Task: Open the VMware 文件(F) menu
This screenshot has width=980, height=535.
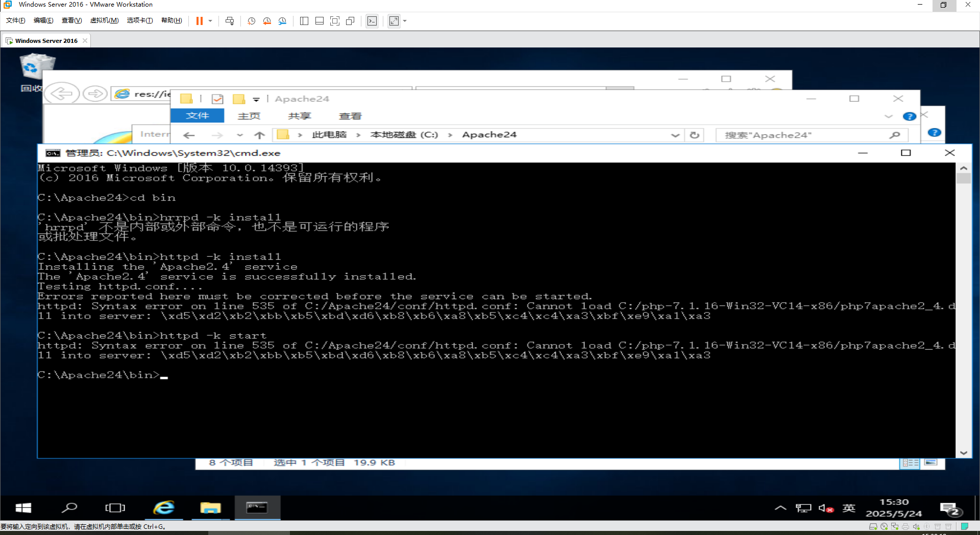Action: click(x=15, y=20)
